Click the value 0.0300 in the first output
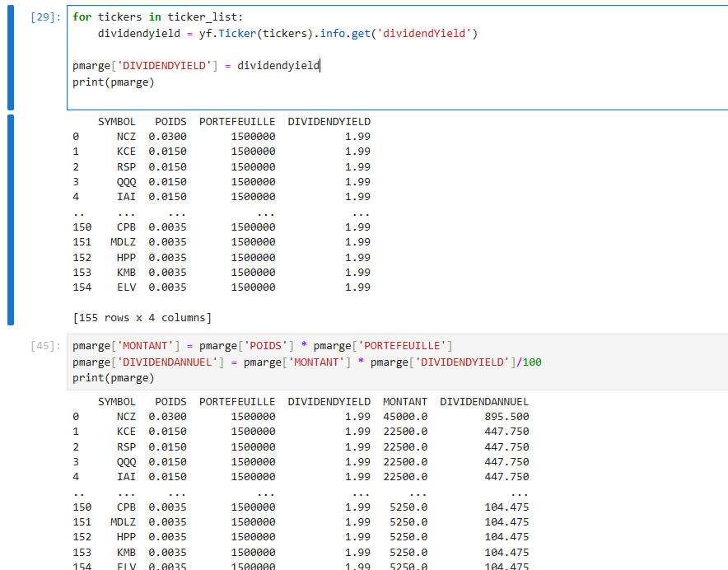The height and width of the screenshot is (570, 728). click(x=168, y=137)
